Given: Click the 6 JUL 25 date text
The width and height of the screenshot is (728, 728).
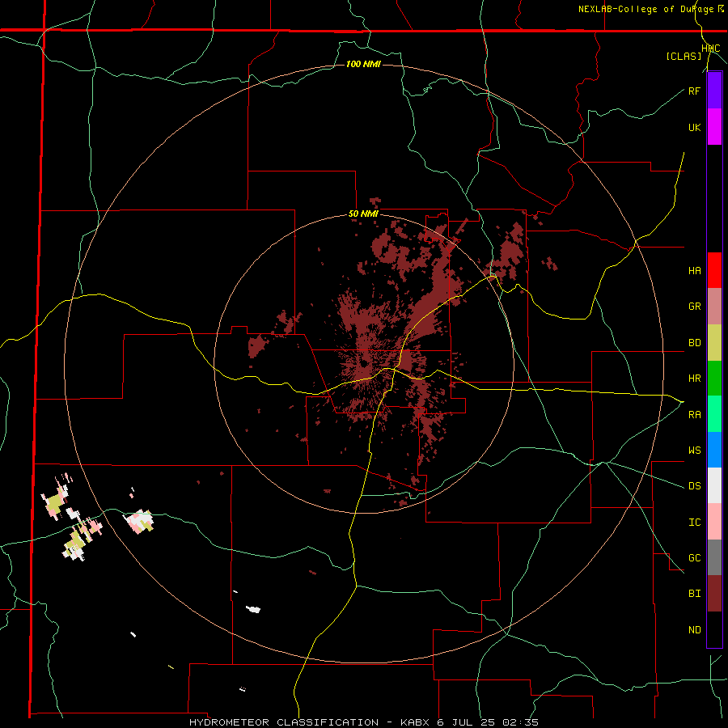Looking at the screenshot, I should point(467,722).
